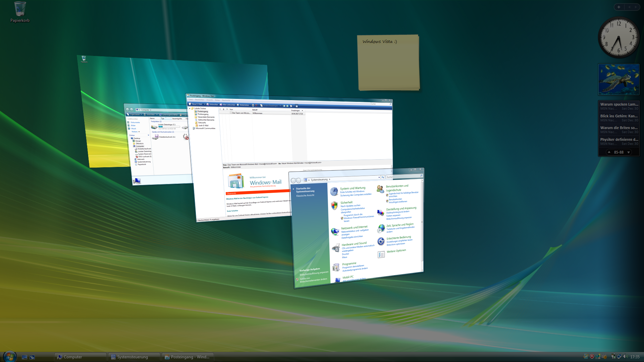
Task: Click the Sicherheit shield icon
Action: click(334, 205)
